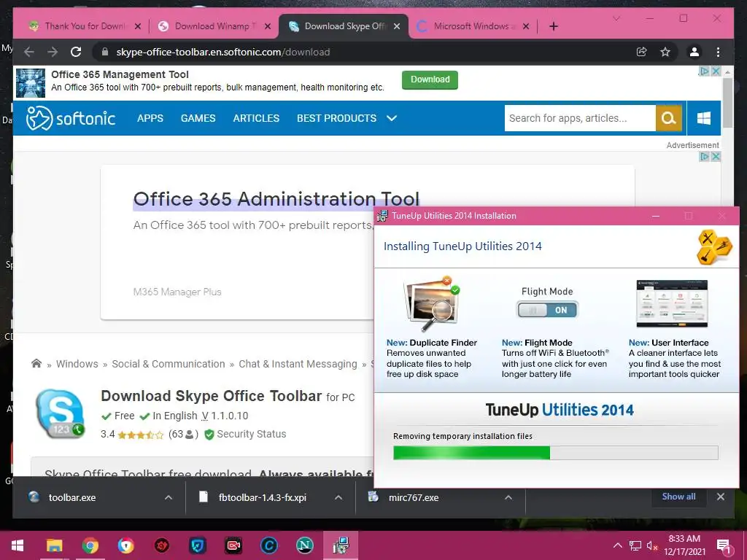Open the ARTICLES menu on Softonic
747x560 pixels.
256,118
